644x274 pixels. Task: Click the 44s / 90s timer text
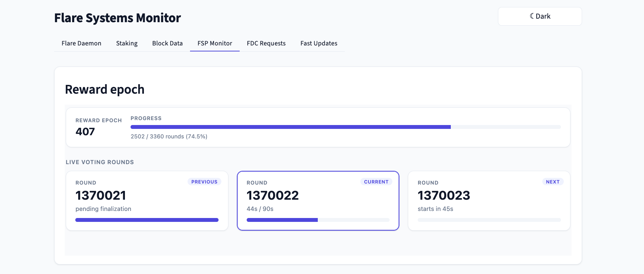(x=260, y=209)
